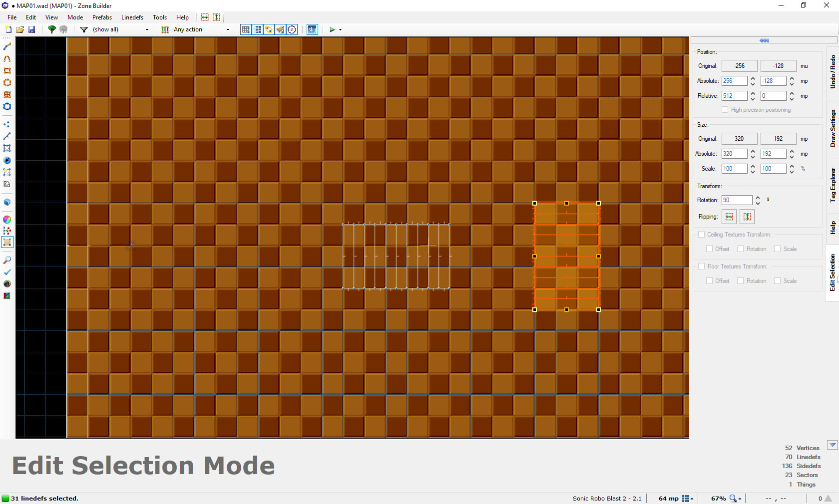Collapse the side panel with arrows bar

tap(764, 40)
